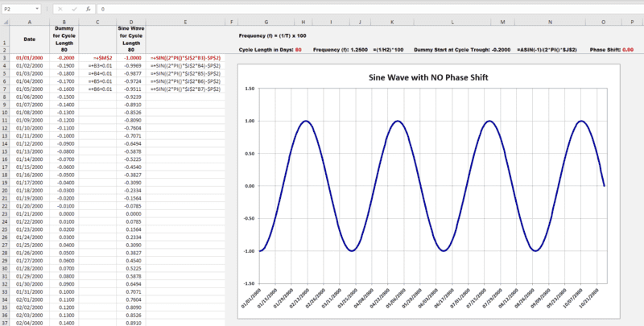The height and width of the screenshot is (326, 644).
Task: Click the Enter checkmark icon in formula bar
Action: (74, 8)
